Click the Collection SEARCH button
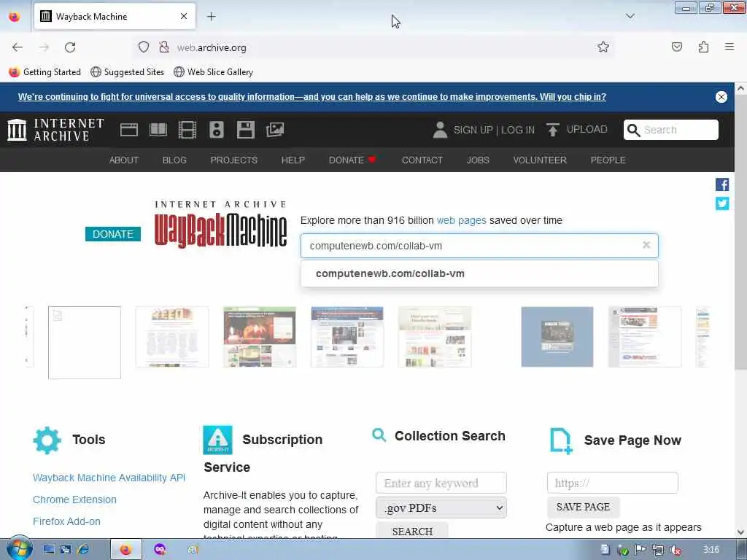This screenshot has width=747, height=560. 412,531
